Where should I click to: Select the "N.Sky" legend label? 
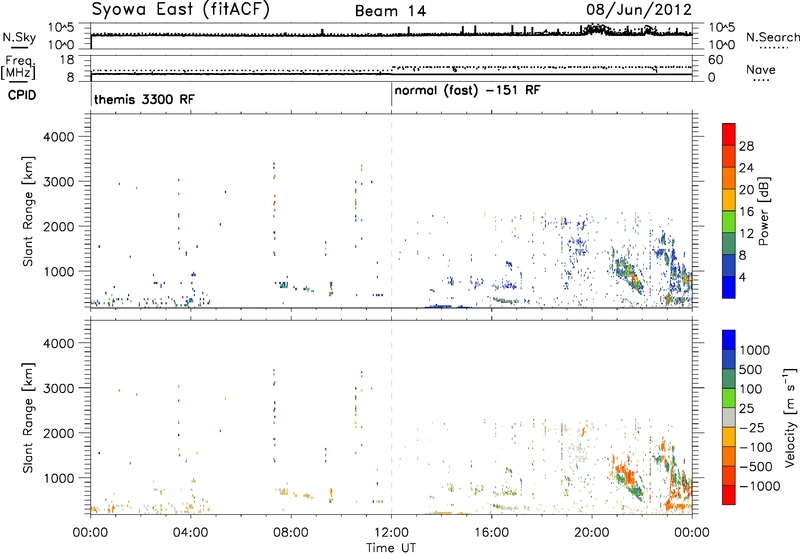[x=19, y=37]
